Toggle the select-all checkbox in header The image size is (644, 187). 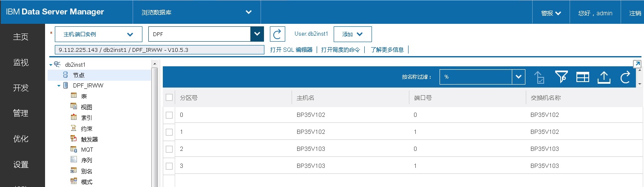pyautogui.click(x=169, y=97)
